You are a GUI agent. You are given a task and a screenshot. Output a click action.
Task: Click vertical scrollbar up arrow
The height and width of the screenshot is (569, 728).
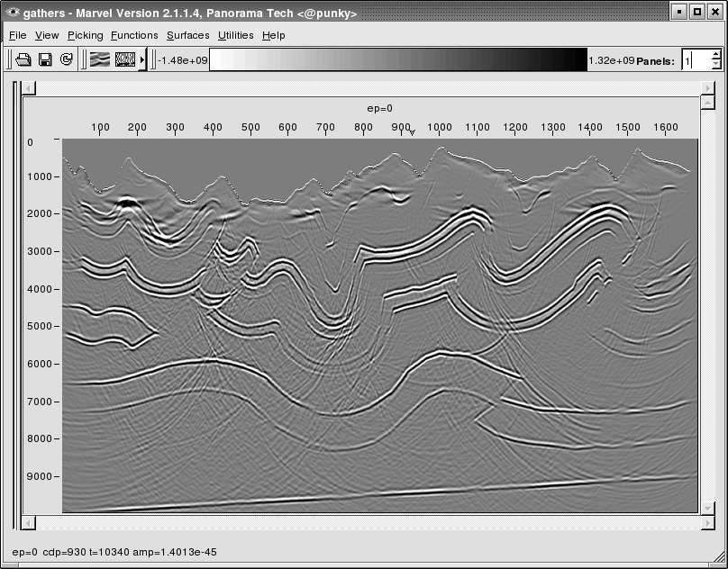(707, 102)
